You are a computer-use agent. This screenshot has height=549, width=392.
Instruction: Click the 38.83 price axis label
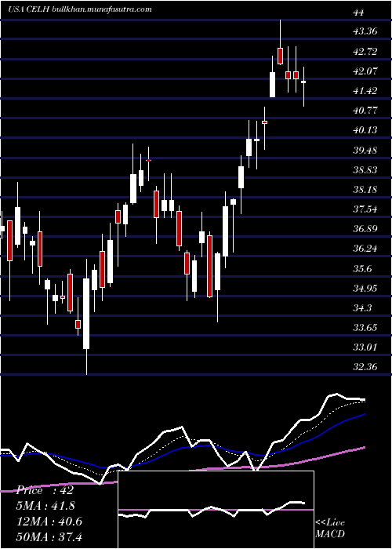coord(365,170)
